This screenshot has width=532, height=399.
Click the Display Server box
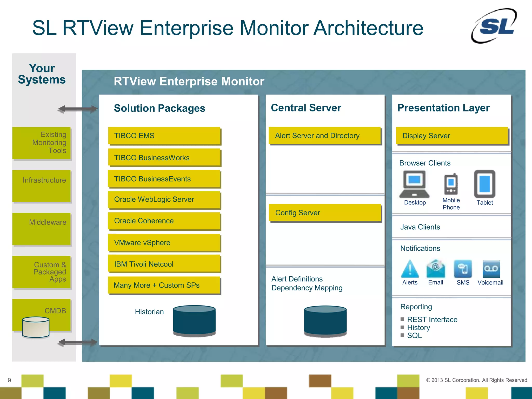452,136
